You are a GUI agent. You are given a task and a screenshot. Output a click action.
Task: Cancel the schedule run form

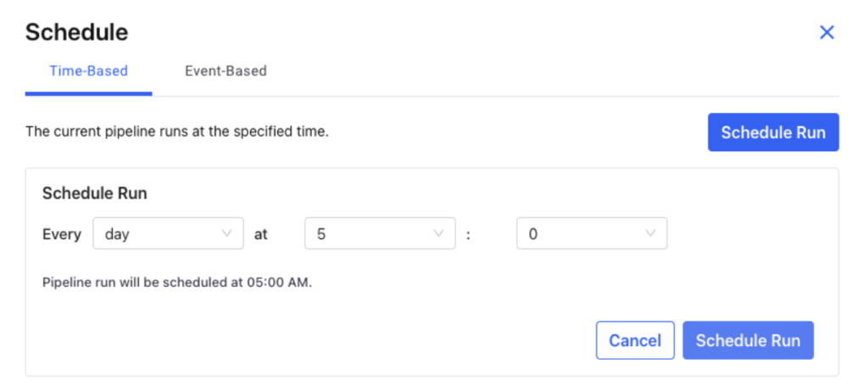(634, 340)
